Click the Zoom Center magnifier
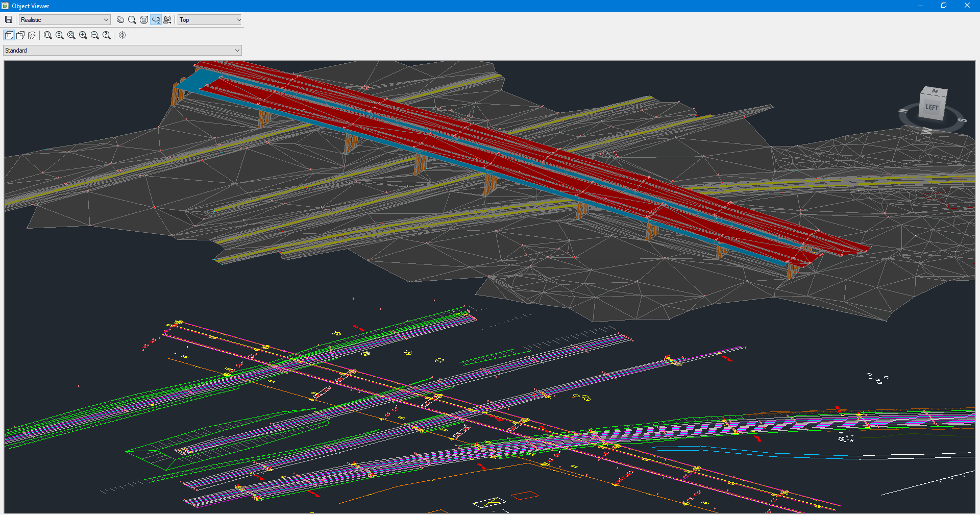Viewport: 980px width, 515px height. coord(60,35)
